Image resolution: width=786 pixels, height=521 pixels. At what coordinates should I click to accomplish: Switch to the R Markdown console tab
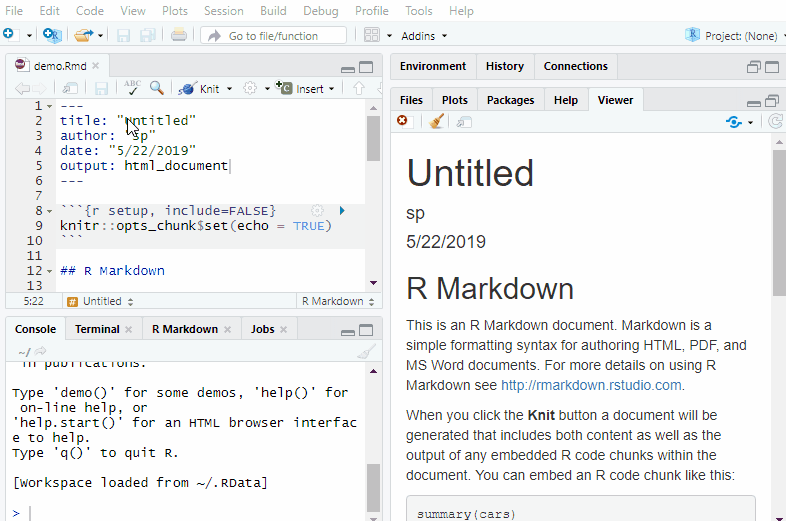[185, 329]
